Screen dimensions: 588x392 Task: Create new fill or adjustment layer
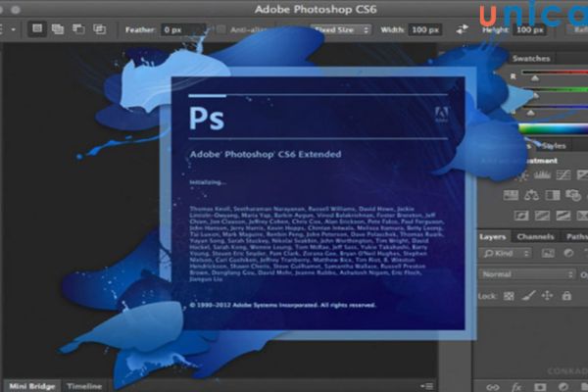tap(563, 387)
